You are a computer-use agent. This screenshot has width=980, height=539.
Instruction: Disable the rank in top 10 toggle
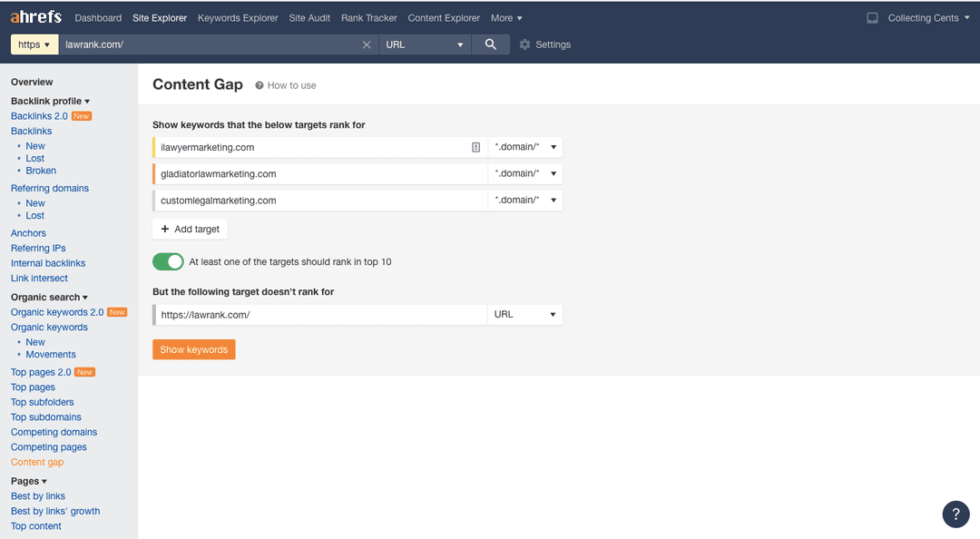pyautogui.click(x=168, y=260)
